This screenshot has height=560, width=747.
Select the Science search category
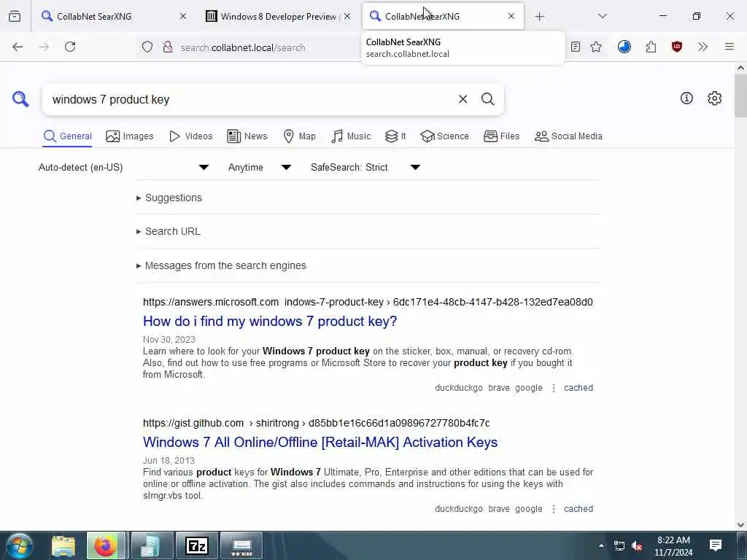coord(444,136)
